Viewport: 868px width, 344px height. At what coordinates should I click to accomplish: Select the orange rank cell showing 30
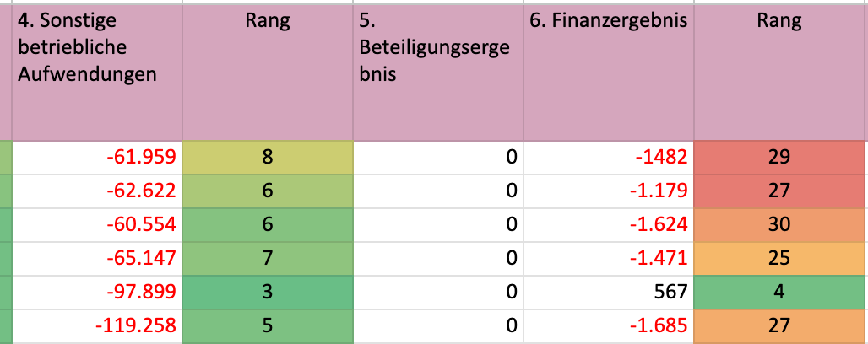pos(779,224)
